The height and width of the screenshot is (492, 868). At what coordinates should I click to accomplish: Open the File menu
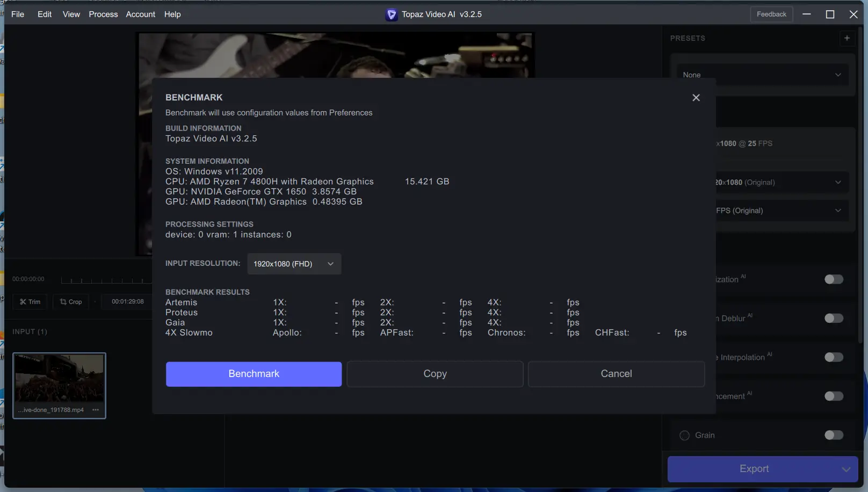(18, 15)
